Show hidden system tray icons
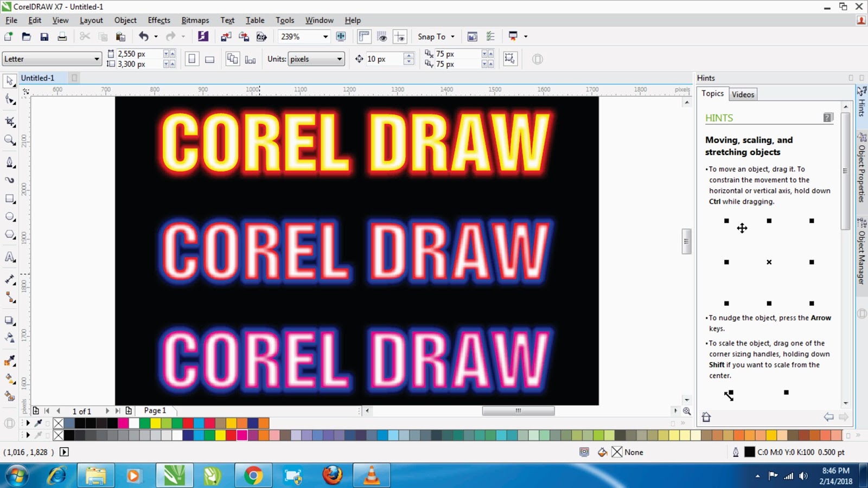Image resolution: width=868 pixels, height=488 pixels. coord(757,476)
